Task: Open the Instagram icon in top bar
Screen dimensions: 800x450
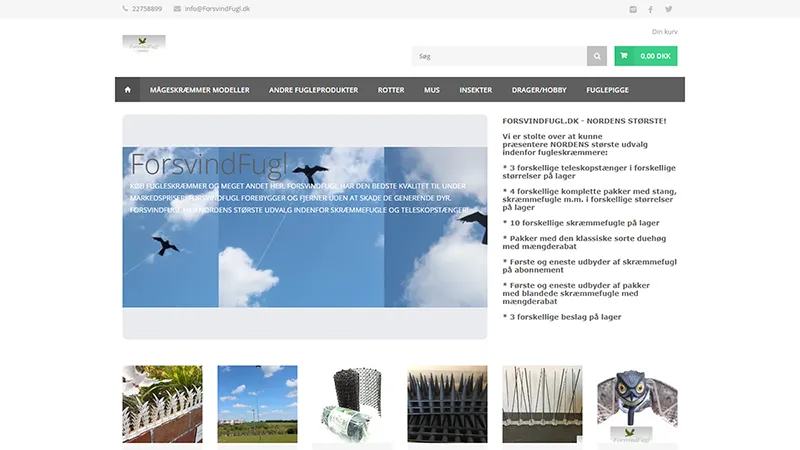Action: [x=633, y=9]
